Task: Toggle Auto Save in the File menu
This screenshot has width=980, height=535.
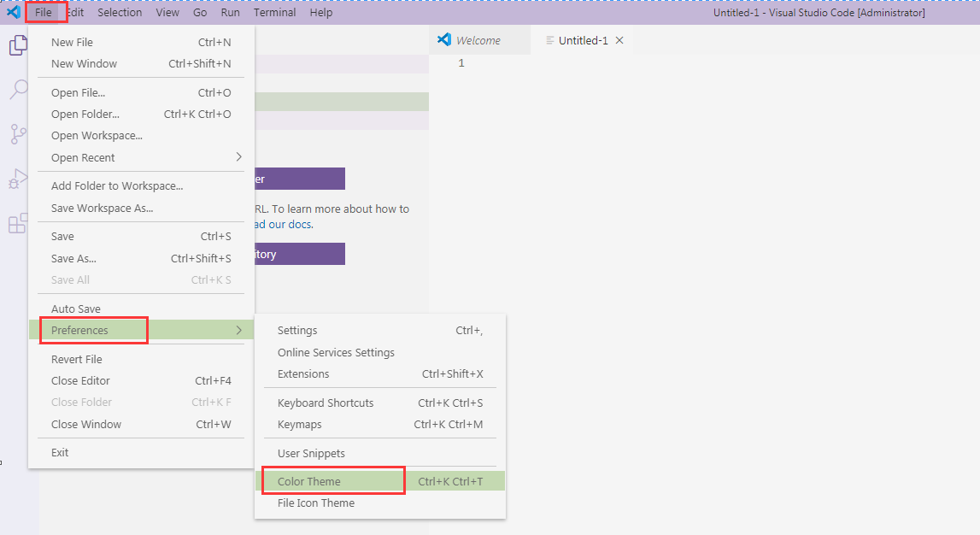Action: tap(141, 309)
